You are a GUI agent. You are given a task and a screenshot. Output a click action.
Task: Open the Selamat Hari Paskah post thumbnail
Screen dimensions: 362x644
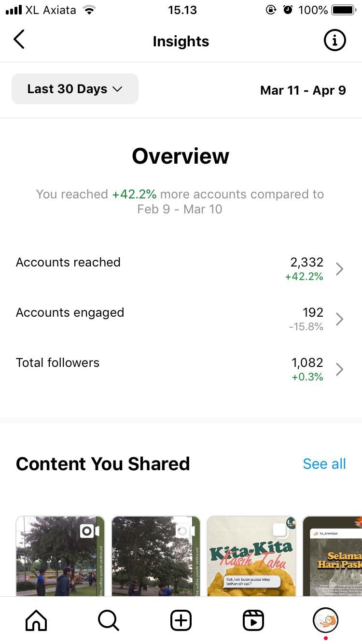(x=332, y=556)
